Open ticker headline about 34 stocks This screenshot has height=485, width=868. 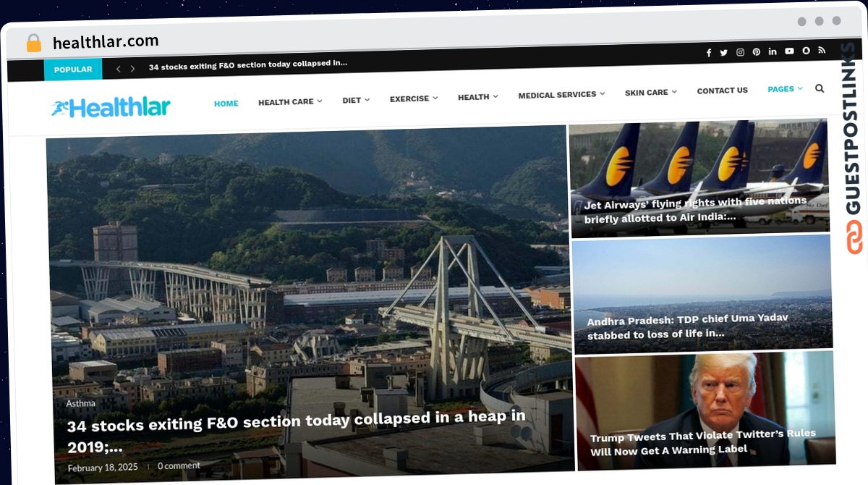pos(248,64)
